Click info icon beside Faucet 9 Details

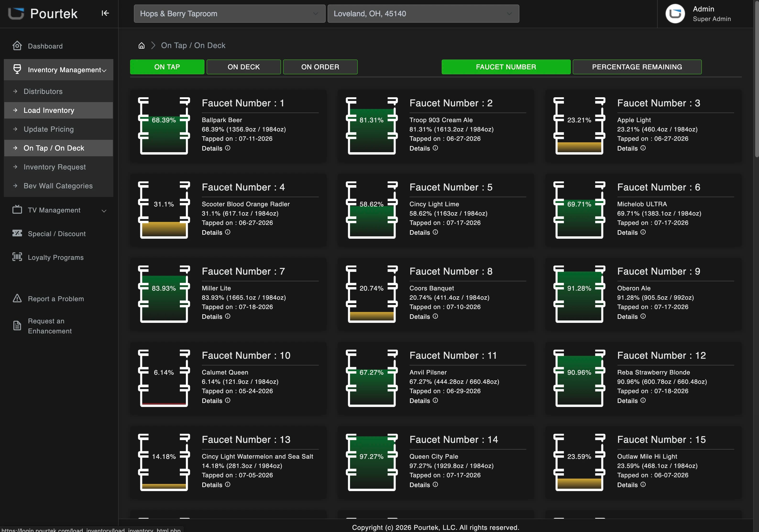tap(643, 316)
